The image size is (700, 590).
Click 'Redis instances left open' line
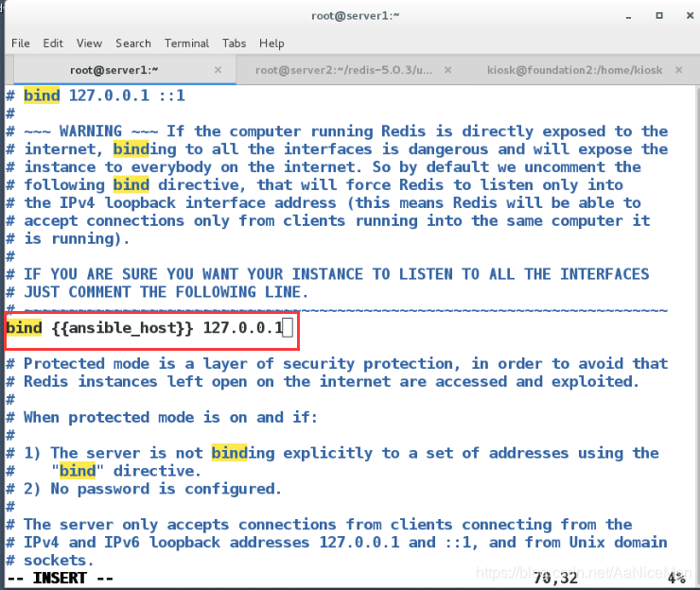(x=323, y=382)
